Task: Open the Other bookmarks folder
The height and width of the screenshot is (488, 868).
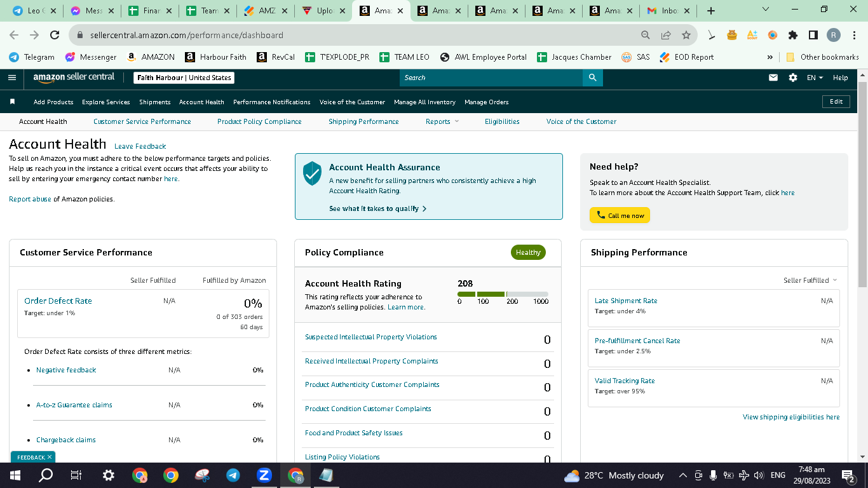Action: point(822,57)
